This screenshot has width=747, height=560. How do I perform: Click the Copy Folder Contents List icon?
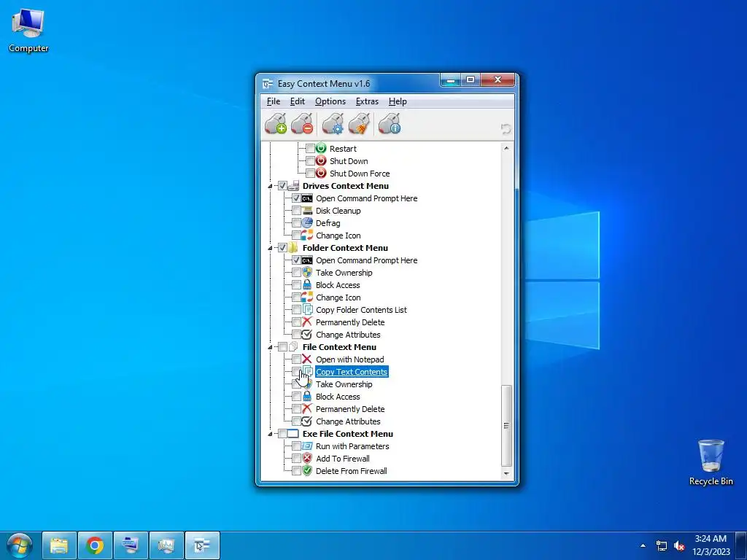point(307,309)
